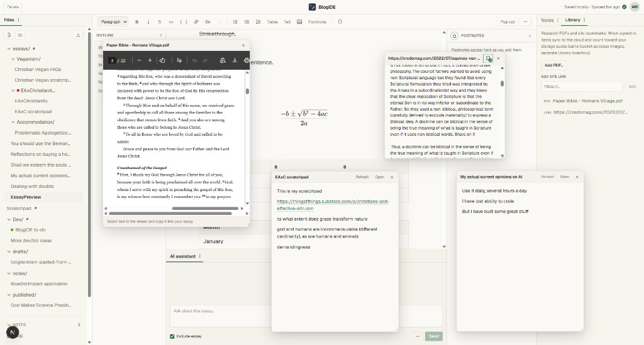644x345 pixels.
Task: Select the Files tab
Action: (9, 19)
